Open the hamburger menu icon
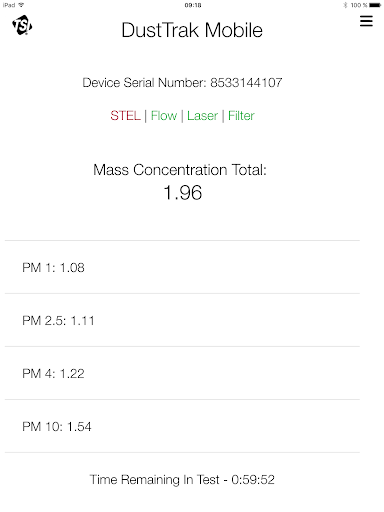This screenshot has height=512, width=384. tap(366, 21)
